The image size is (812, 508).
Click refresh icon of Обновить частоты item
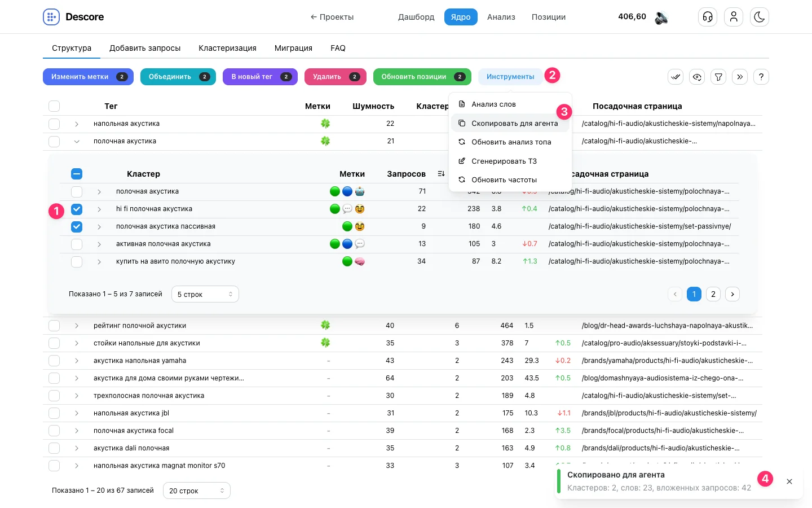(x=462, y=179)
